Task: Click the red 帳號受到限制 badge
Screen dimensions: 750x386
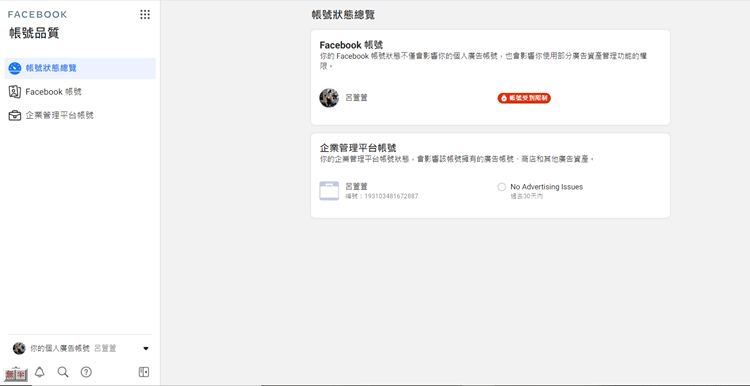Action: tap(524, 98)
